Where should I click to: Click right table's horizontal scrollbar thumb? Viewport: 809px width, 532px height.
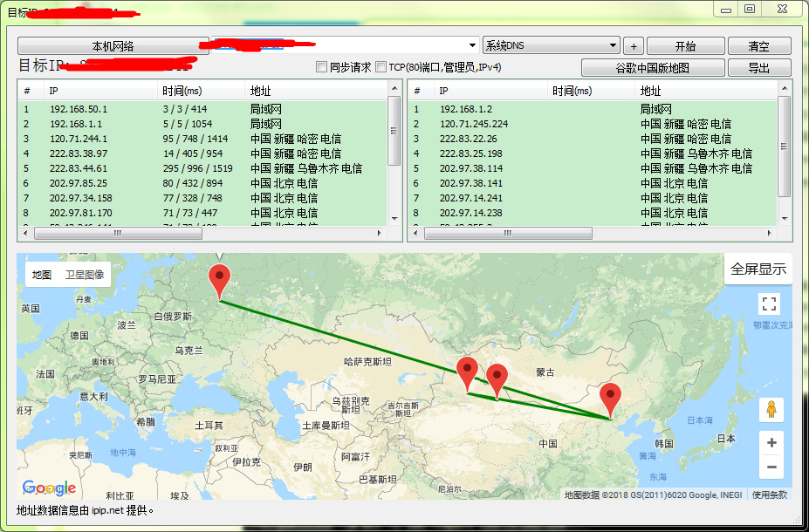508,234
